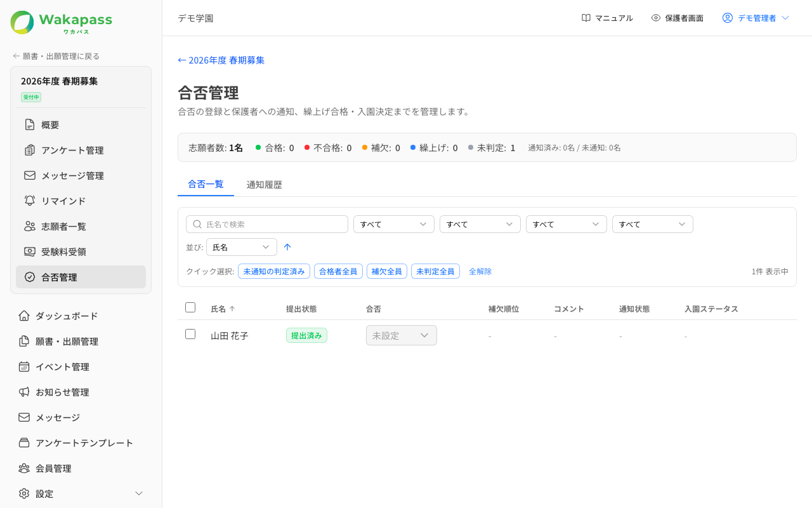
Task: Click the メッセージ管理 envelope icon
Action: pos(30,175)
